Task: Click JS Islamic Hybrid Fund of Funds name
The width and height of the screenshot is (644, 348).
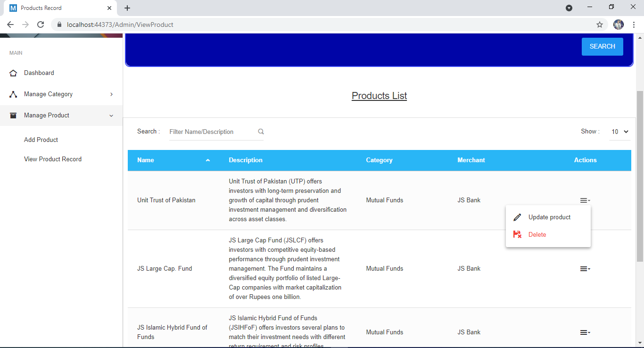Action: [172, 332]
